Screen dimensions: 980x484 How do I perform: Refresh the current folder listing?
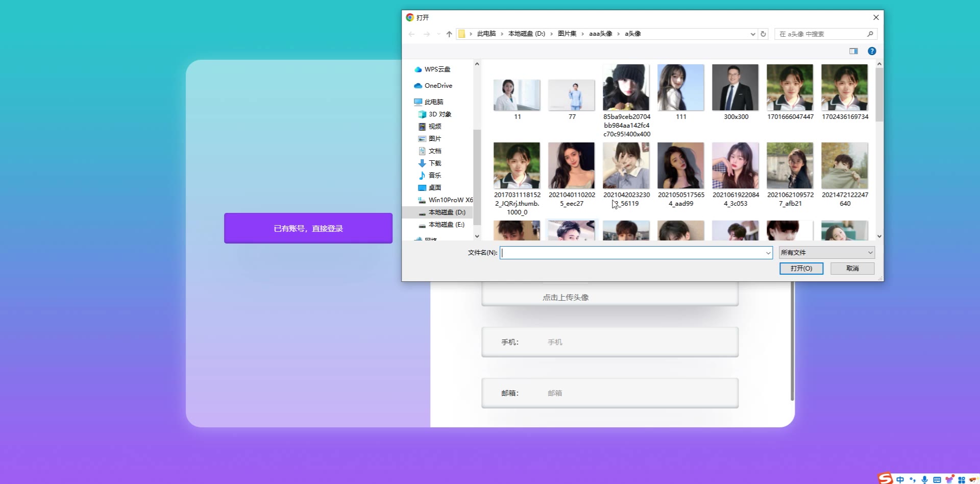[x=763, y=34]
